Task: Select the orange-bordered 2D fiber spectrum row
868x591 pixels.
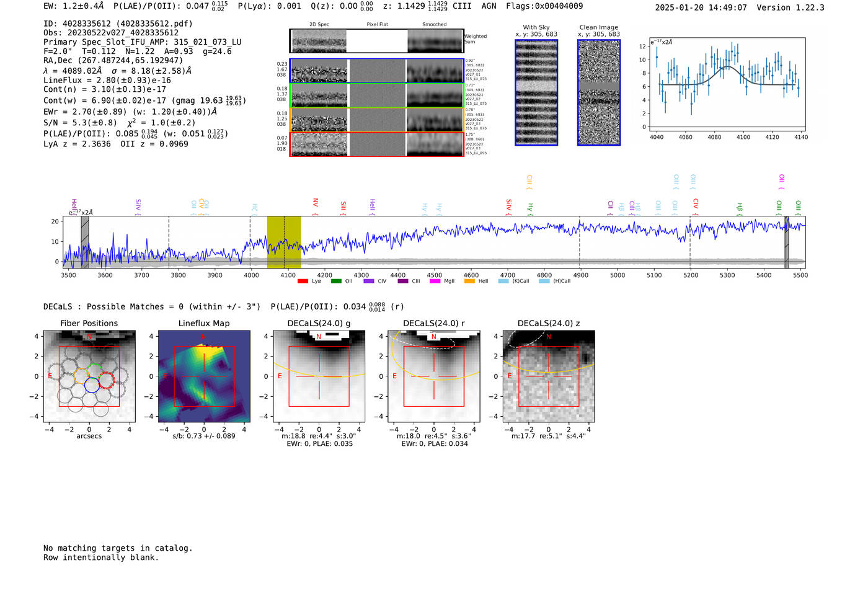Action: click(377, 120)
